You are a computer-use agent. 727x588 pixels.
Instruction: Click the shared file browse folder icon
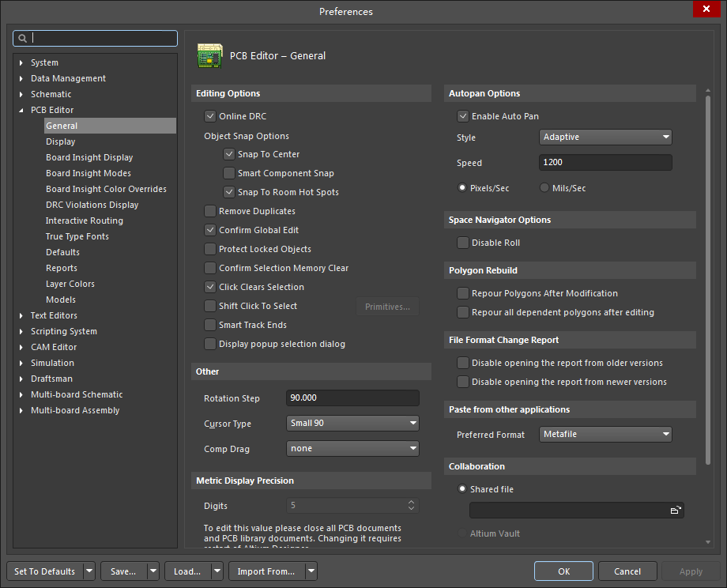point(676,510)
